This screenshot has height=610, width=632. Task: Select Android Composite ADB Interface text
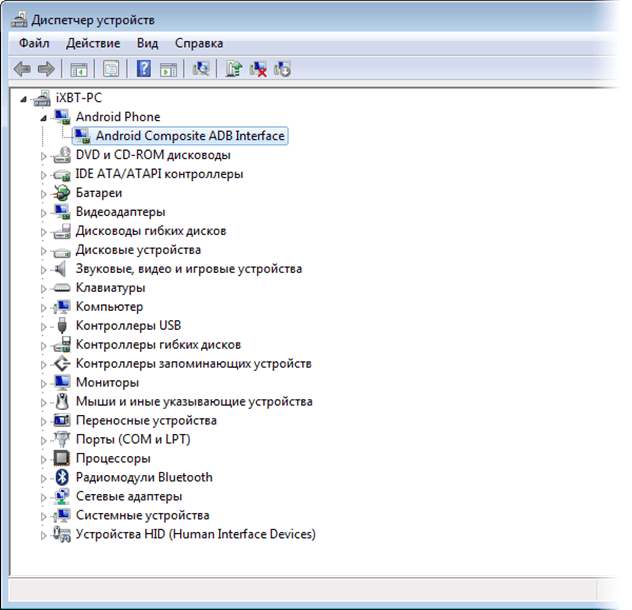(x=190, y=136)
